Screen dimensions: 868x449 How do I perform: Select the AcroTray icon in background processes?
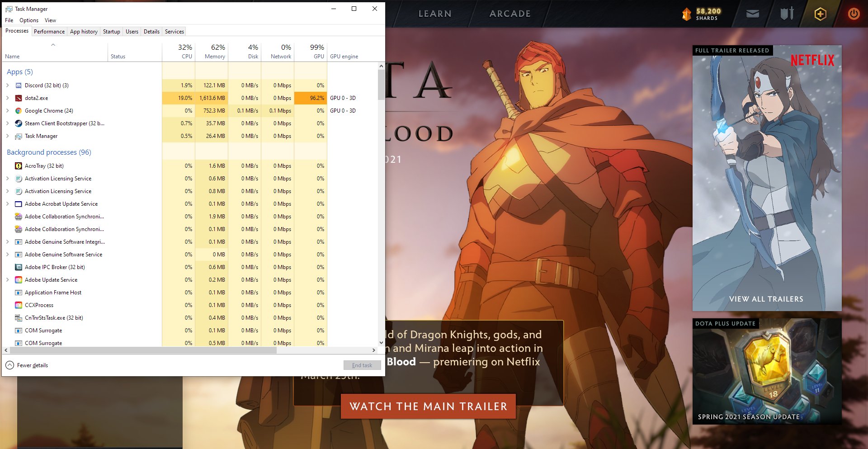pyautogui.click(x=19, y=166)
